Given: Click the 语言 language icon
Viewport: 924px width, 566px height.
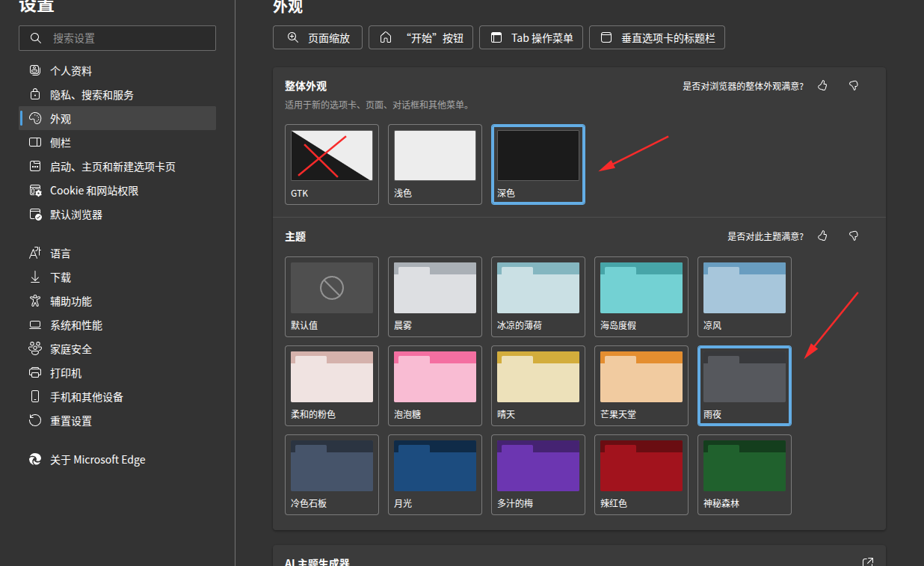Looking at the screenshot, I should pos(34,253).
